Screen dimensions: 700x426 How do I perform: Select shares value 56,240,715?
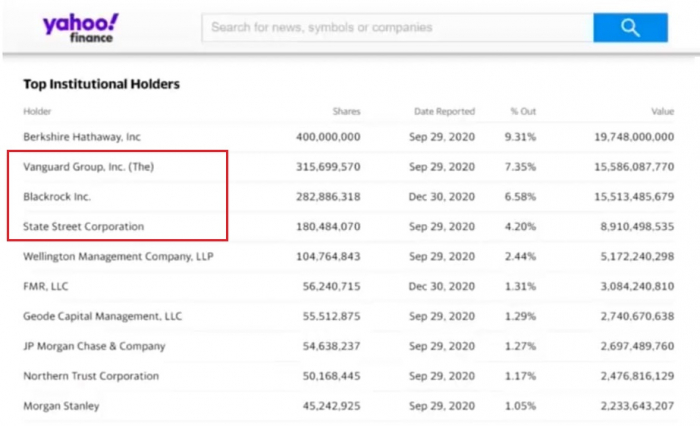click(331, 286)
